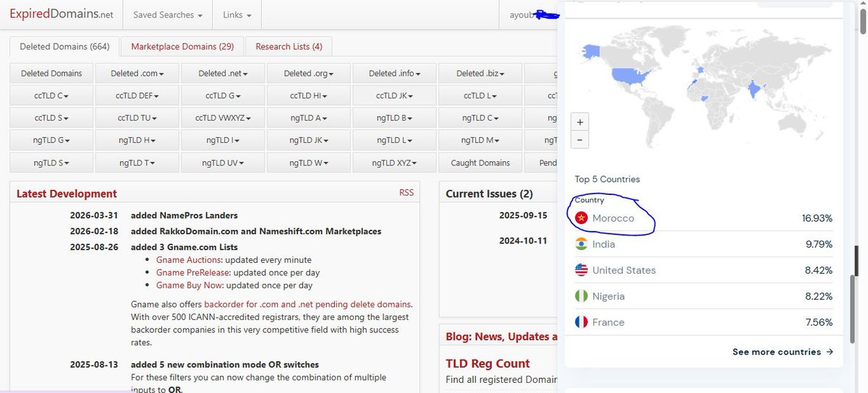Zoom in on the world map
868x393 pixels.
point(580,122)
